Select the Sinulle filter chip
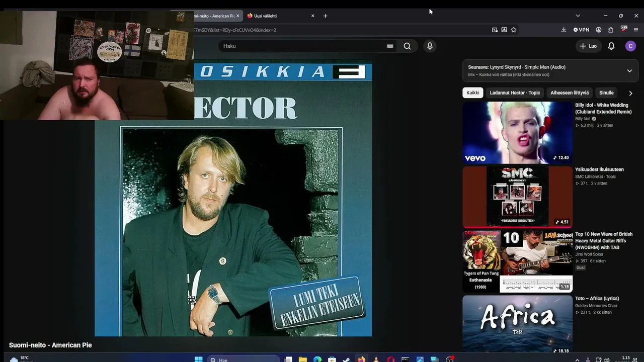Viewport: 644px width, 362px height. (x=606, y=93)
